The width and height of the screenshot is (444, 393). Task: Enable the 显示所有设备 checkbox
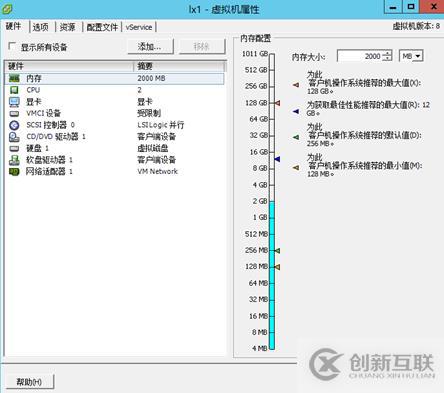tap(12, 46)
